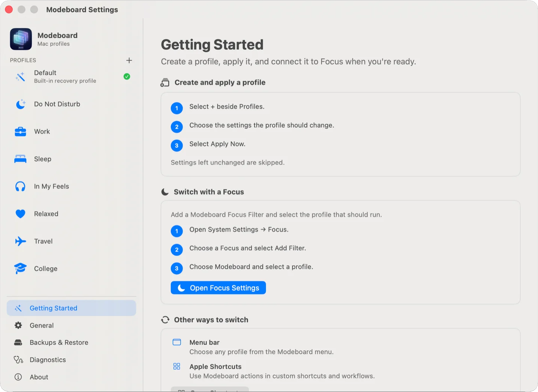The width and height of the screenshot is (538, 392).
Task: Click 'Settings left unchanged are skipped.' note
Action: click(228, 162)
